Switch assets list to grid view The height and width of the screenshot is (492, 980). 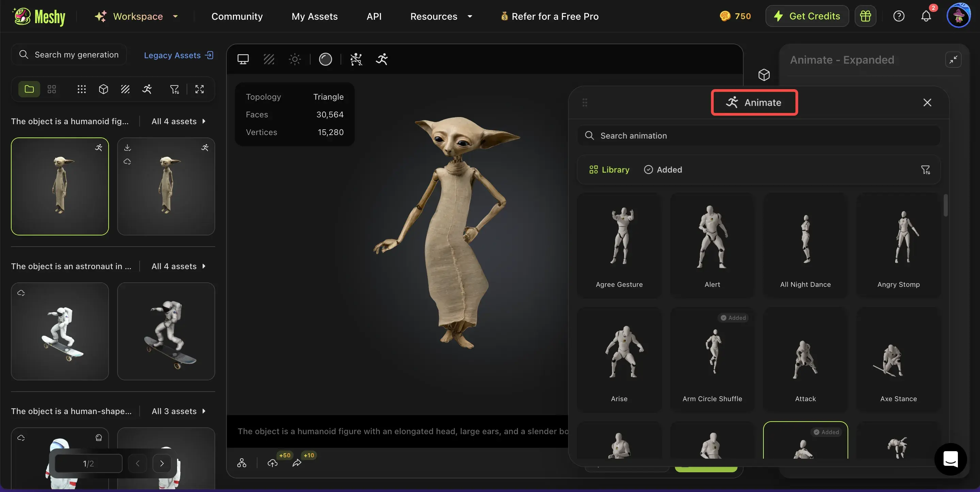coord(52,89)
